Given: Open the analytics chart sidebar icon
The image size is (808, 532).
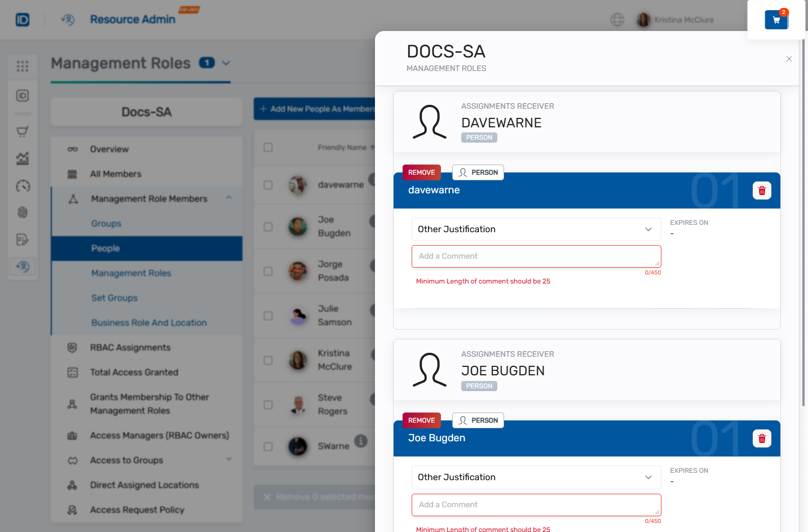Looking at the screenshot, I should click(23, 159).
